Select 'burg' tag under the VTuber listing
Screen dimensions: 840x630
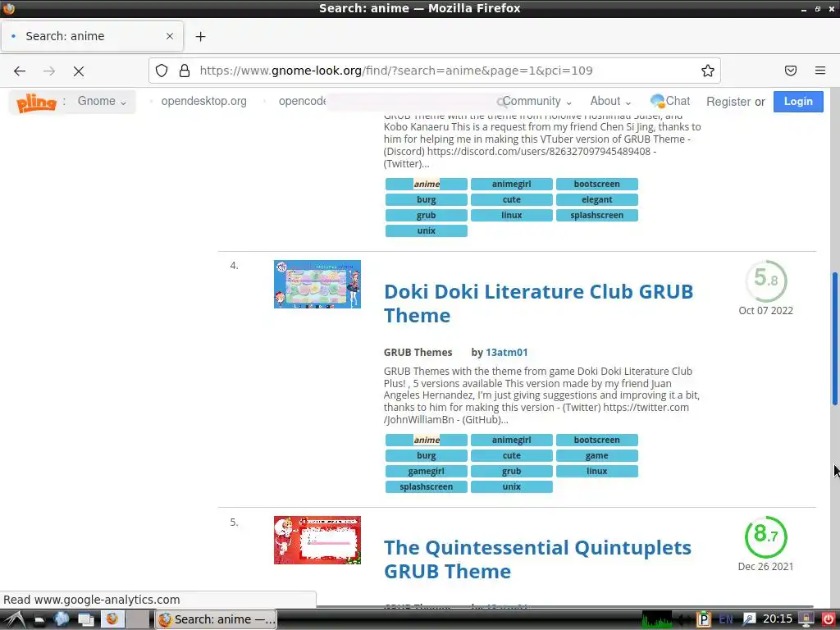pos(426,200)
